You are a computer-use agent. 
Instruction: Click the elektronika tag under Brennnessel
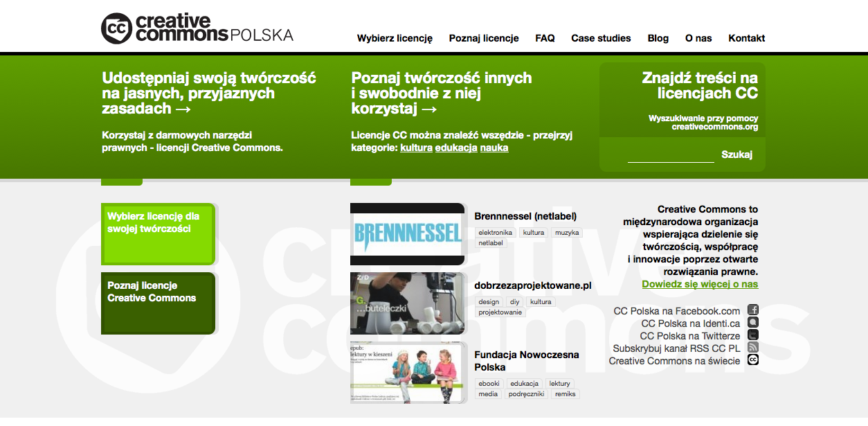(x=495, y=233)
